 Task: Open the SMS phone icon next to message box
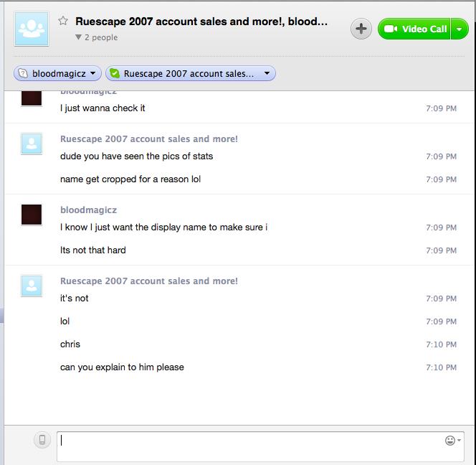coord(42,440)
